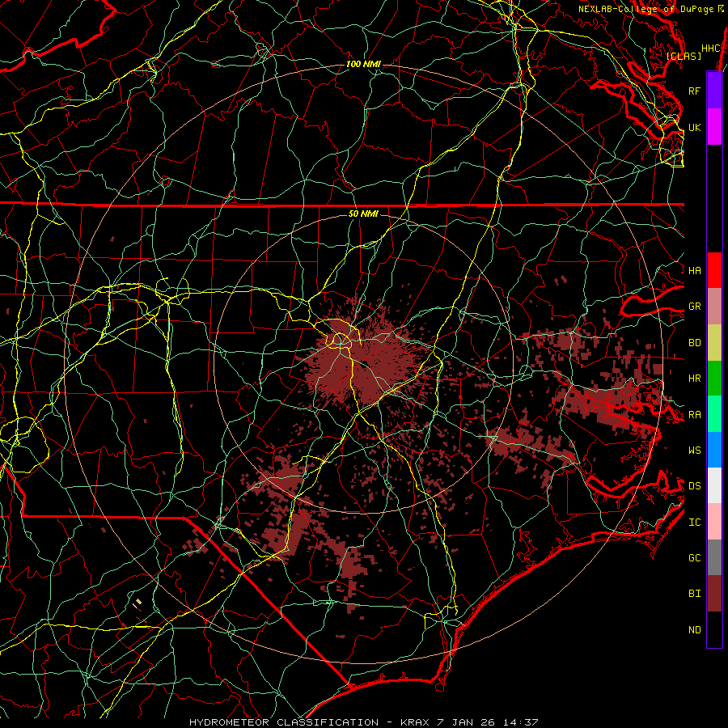
Task: Choose the mint green RA swatch
Action: pyautogui.click(x=714, y=414)
